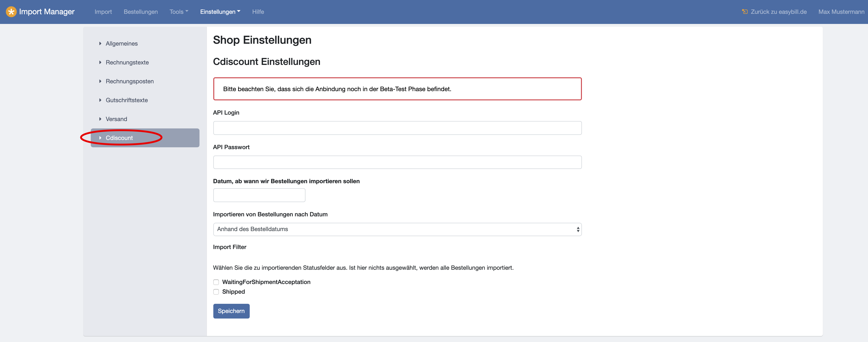Click the Import Manager asterisk logo icon
This screenshot has height=342, width=868.
[11, 12]
